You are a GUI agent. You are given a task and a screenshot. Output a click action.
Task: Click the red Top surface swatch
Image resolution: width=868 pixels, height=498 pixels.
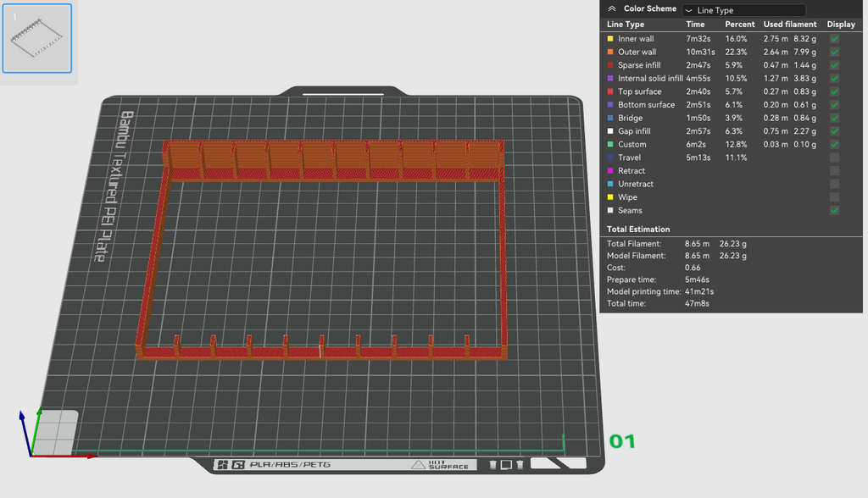click(610, 91)
